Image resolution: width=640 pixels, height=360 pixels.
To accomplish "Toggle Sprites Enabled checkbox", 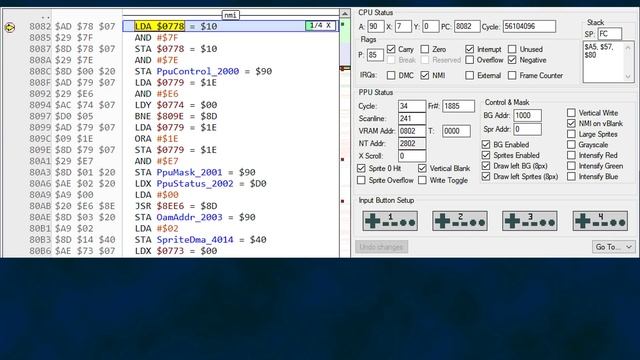I will (x=486, y=155).
